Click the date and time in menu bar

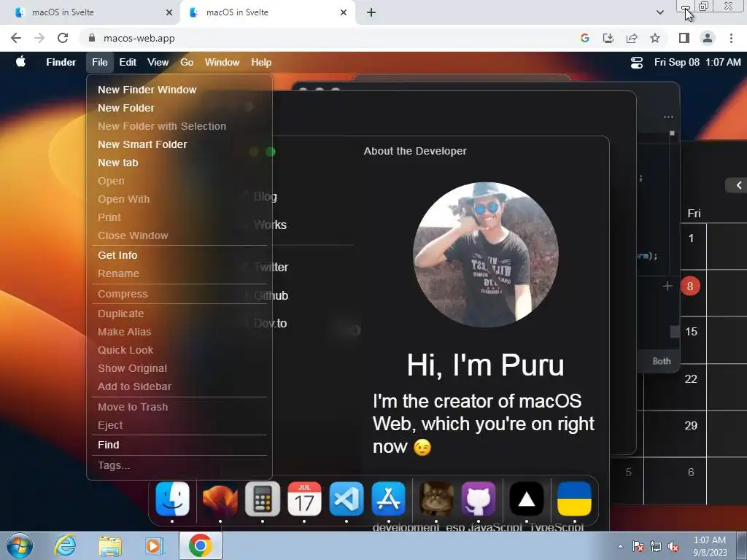[x=697, y=63]
